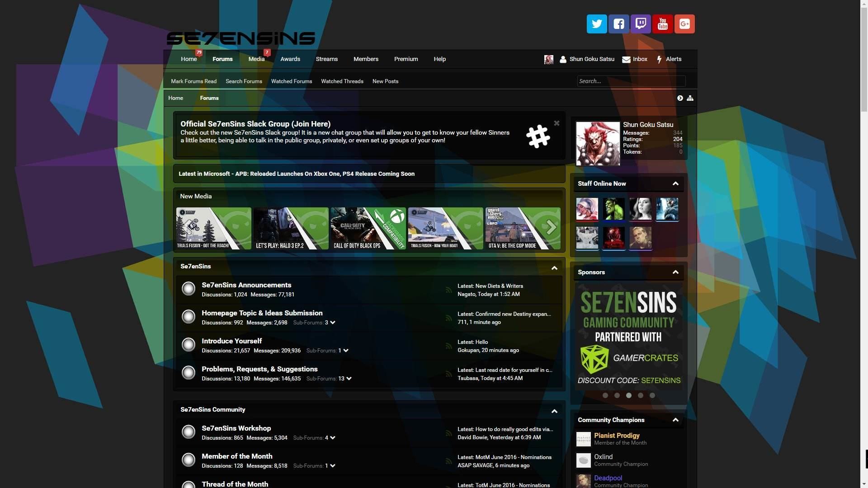Click the forum status icon beside Member of the Month
The width and height of the screenshot is (868, 488).
coord(189,460)
